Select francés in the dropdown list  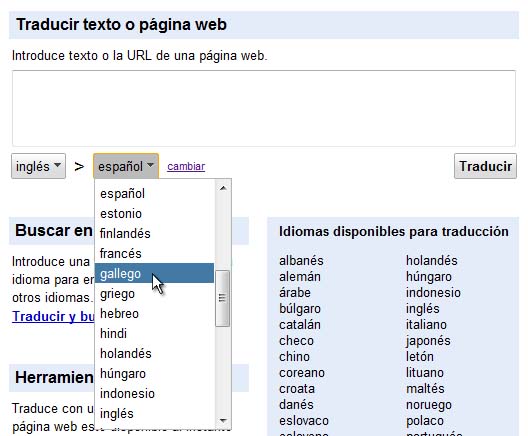[x=154, y=253]
